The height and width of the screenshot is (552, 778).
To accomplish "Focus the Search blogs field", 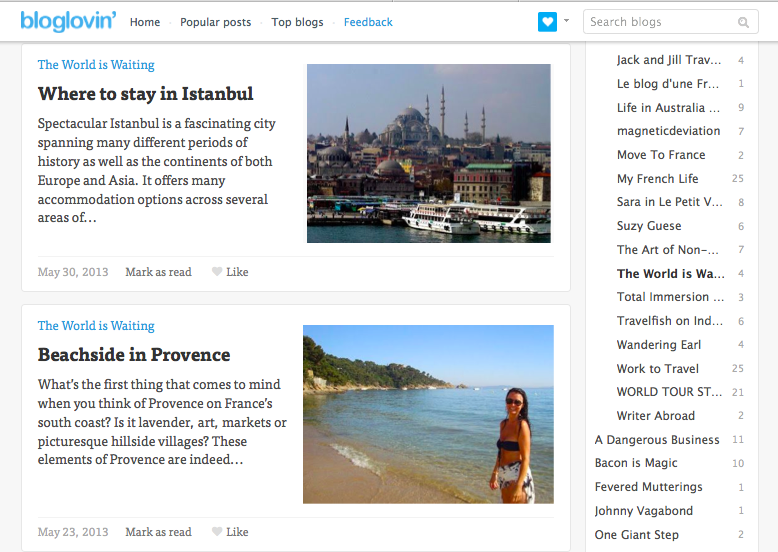I will pyautogui.click(x=660, y=22).
